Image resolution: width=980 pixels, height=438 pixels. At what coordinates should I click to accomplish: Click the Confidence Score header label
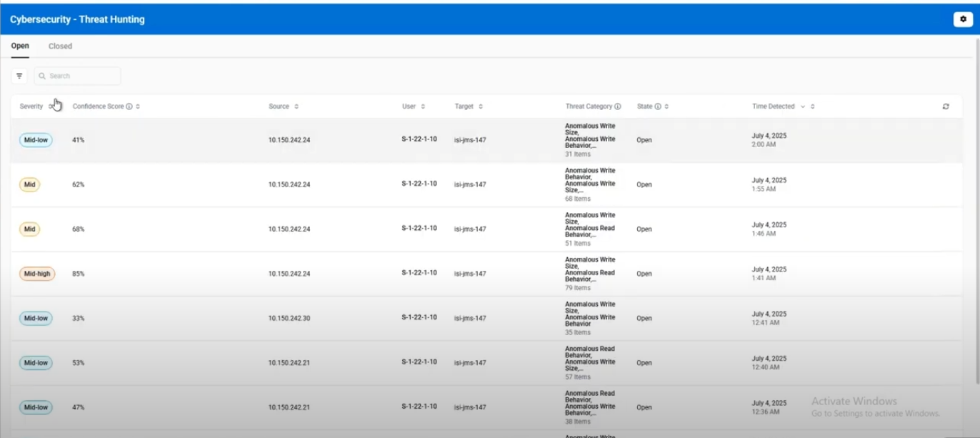98,106
